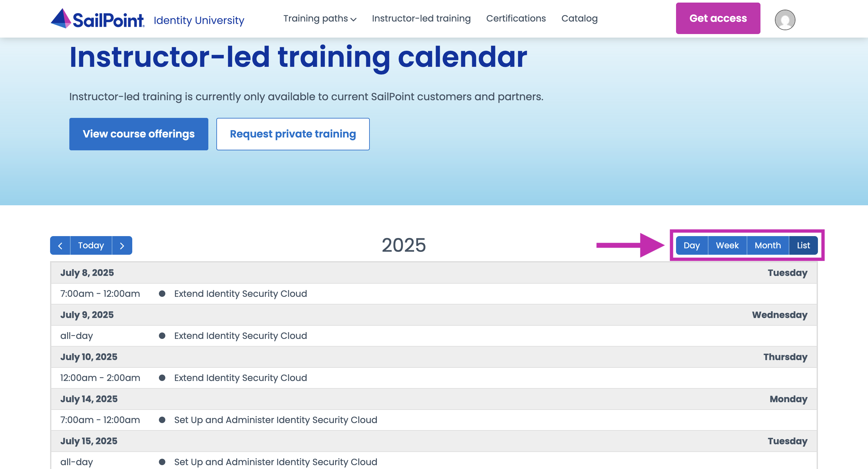This screenshot has height=469, width=868.
Task: Jump to Today on calendar
Action: pyautogui.click(x=91, y=245)
